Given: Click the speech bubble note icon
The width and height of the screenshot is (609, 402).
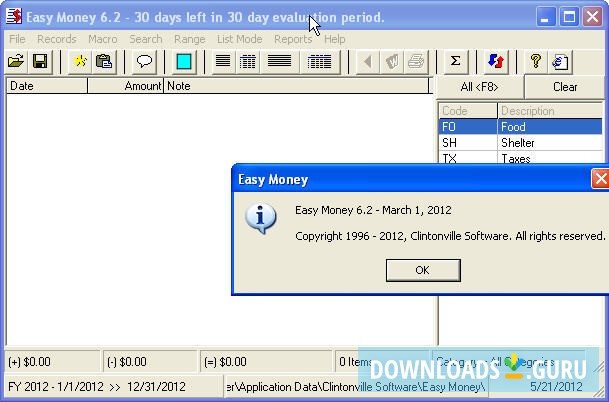Looking at the screenshot, I should [x=144, y=62].
